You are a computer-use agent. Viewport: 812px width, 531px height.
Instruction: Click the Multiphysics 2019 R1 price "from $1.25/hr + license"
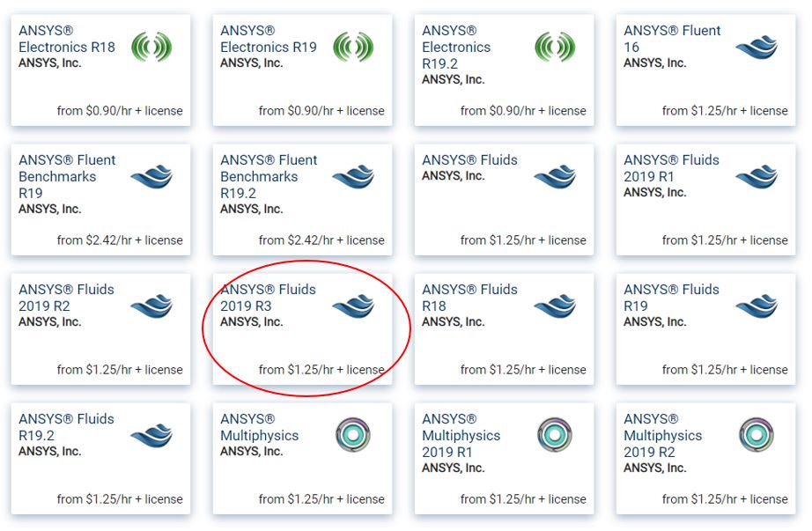(523, 499)
